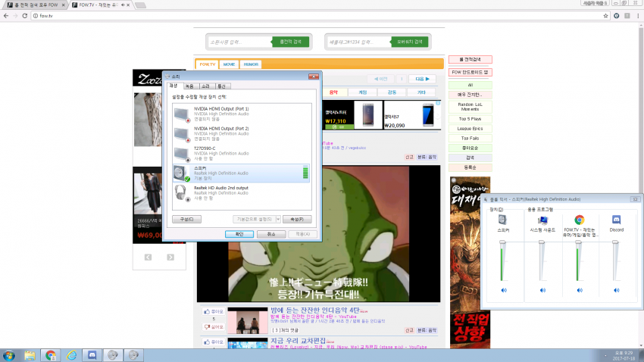This screenshot has height=362, width=644.
Task: Open the 장치(D) dropdown in Volume Mixer
Action: click(496, 210)
